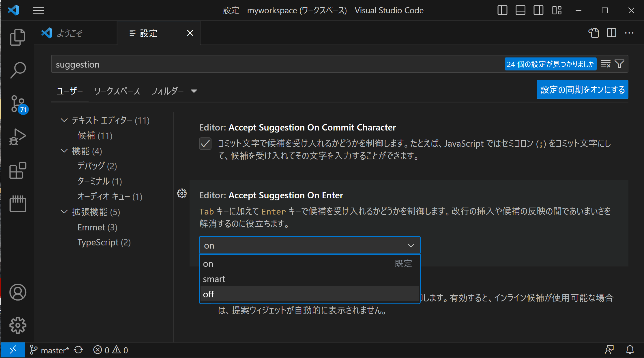Choose 'smart' option in dropdown list
The height and width of the screenshot is (358, 644).
coord(310,279)
